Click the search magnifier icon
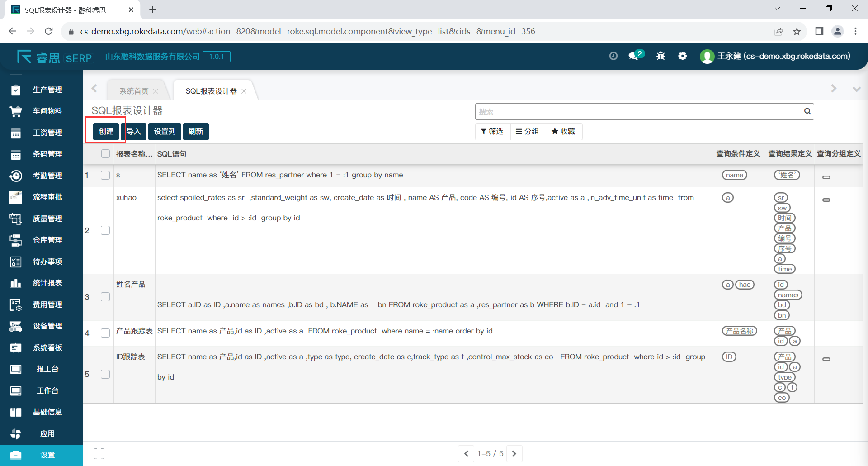The image size is (868, 466). tap(807, 111)
